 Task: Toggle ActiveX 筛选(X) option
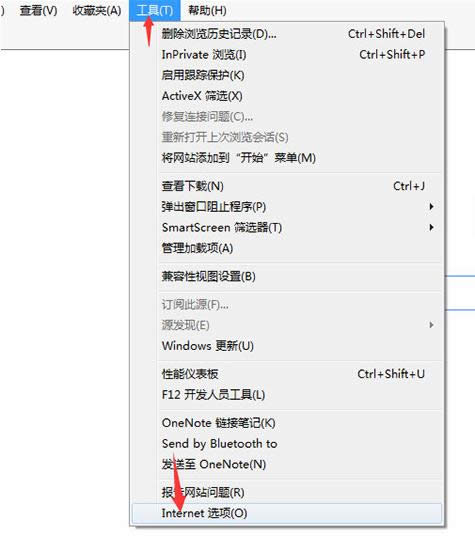point(287,96)
